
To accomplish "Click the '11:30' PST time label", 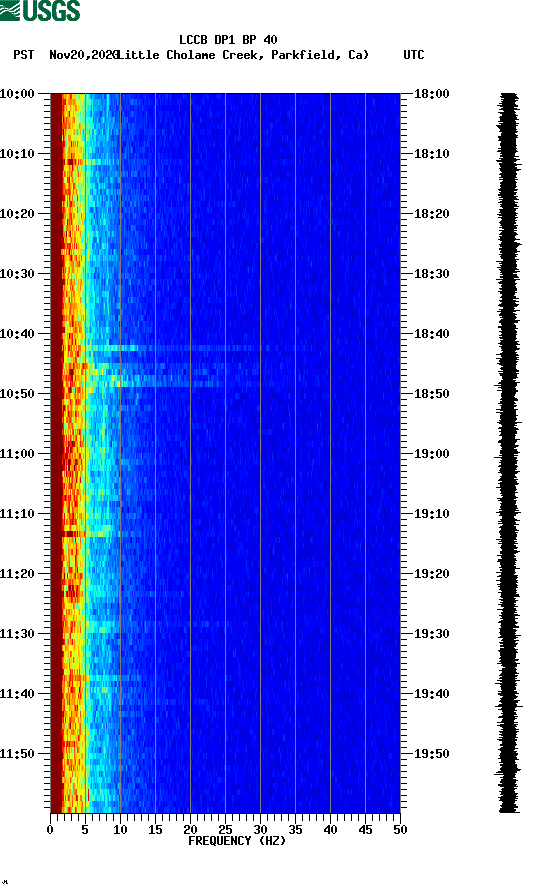I will coord(17,633).
